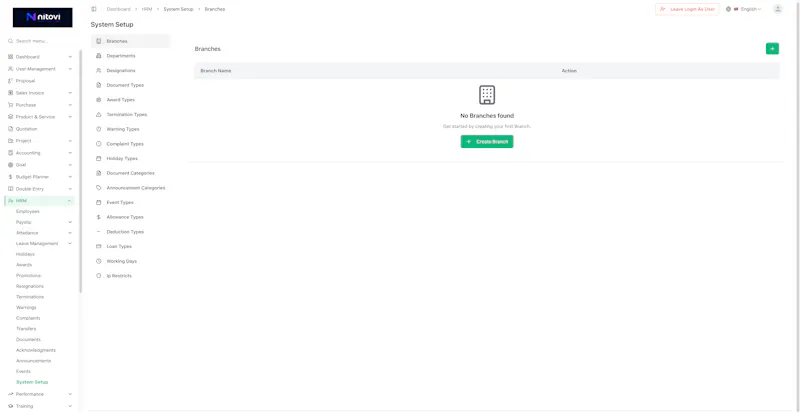Open the user avatar profile icon
The height and width of the screenshot is (413, 800).
coord(777,9)
